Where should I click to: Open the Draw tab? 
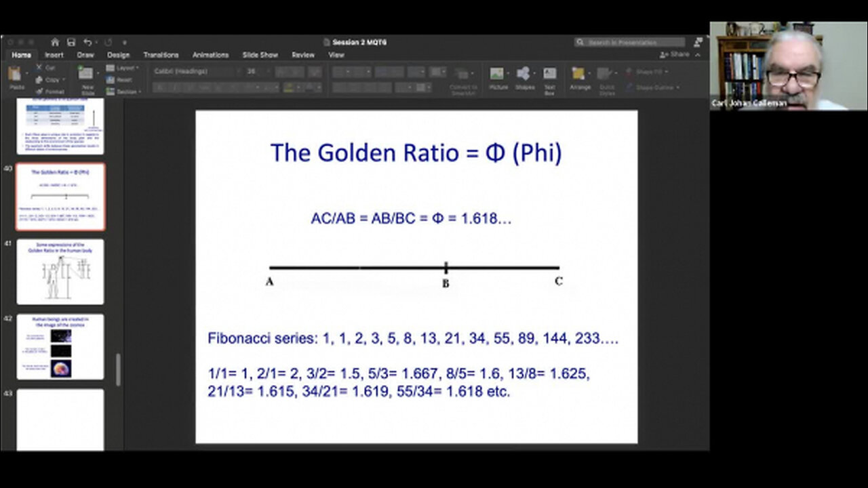coord(85,55)
